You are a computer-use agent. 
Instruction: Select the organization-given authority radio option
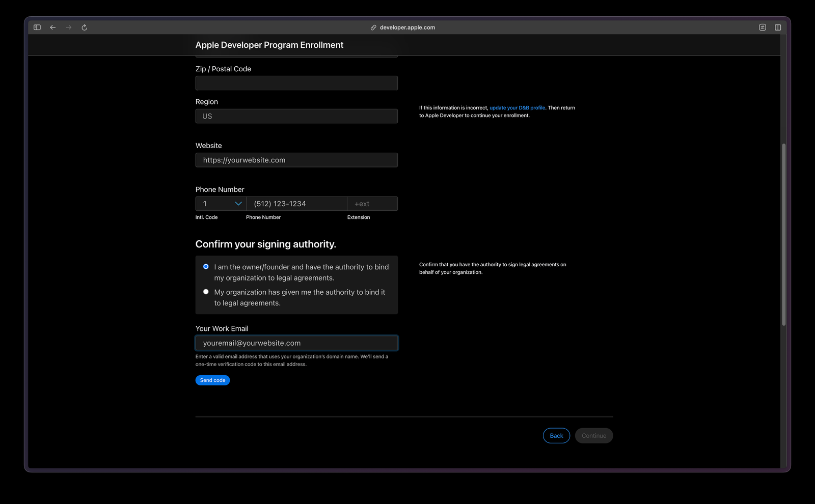point(206,292)
